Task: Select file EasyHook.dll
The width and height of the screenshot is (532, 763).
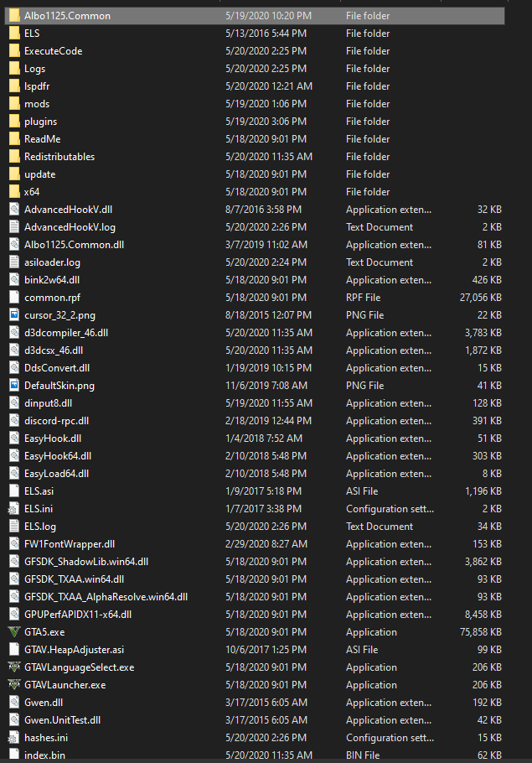Action: (x=53, y=439)
